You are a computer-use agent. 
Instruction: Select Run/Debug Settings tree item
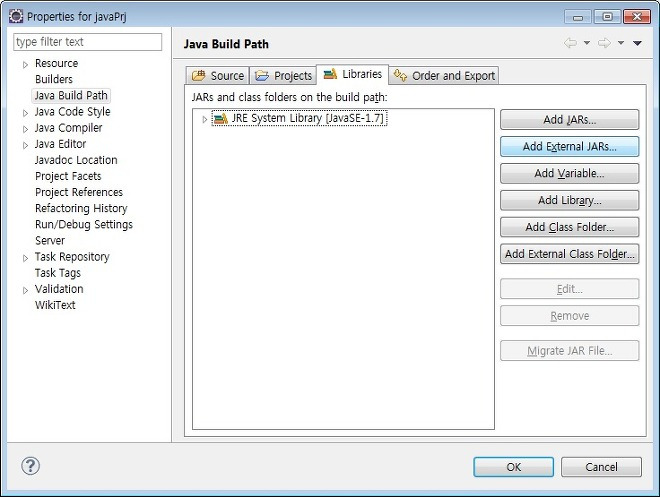(x=84, y=224)
